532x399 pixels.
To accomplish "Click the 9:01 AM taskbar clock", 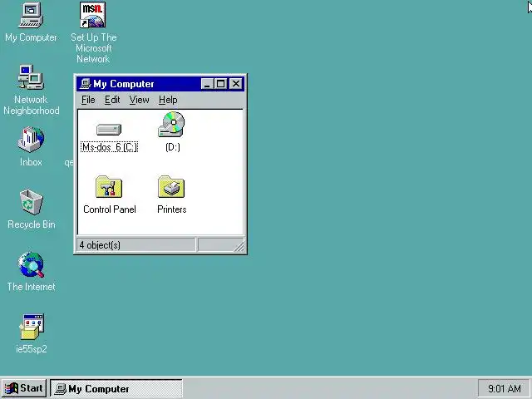I will click(x=505, y=388).
